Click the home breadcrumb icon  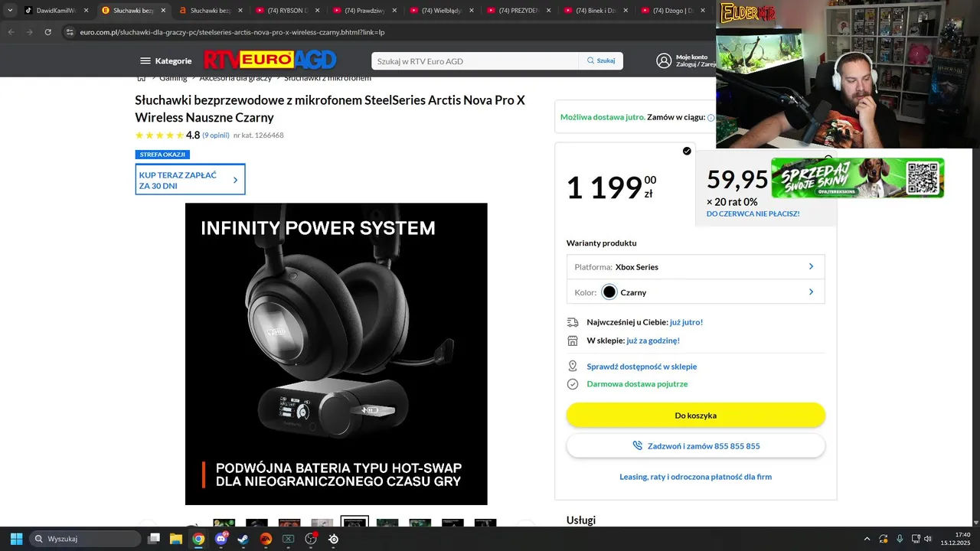141,78
